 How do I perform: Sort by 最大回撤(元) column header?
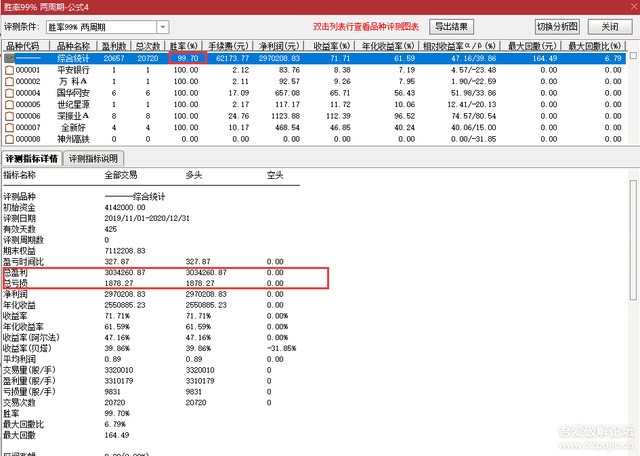531,46
